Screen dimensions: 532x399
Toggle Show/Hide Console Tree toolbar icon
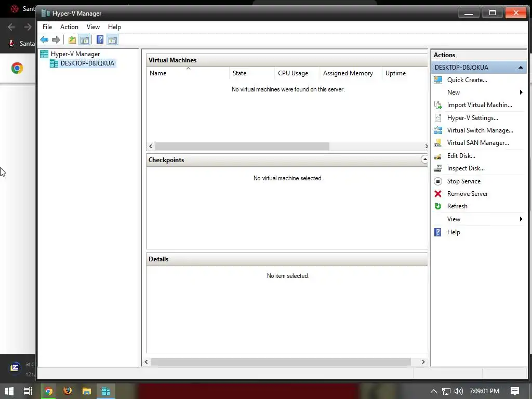(x=85, y=39)
